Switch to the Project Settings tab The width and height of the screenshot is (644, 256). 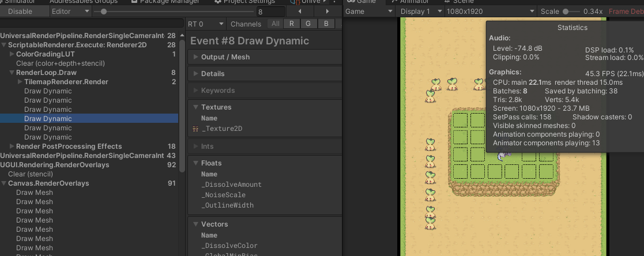pos(245,2)
